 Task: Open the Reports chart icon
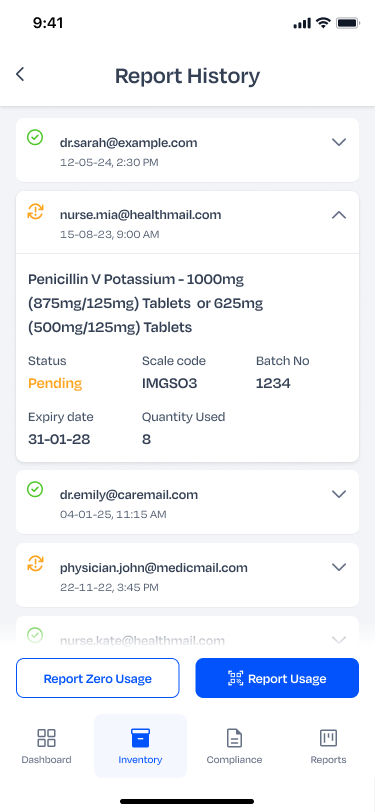point(328,738)
